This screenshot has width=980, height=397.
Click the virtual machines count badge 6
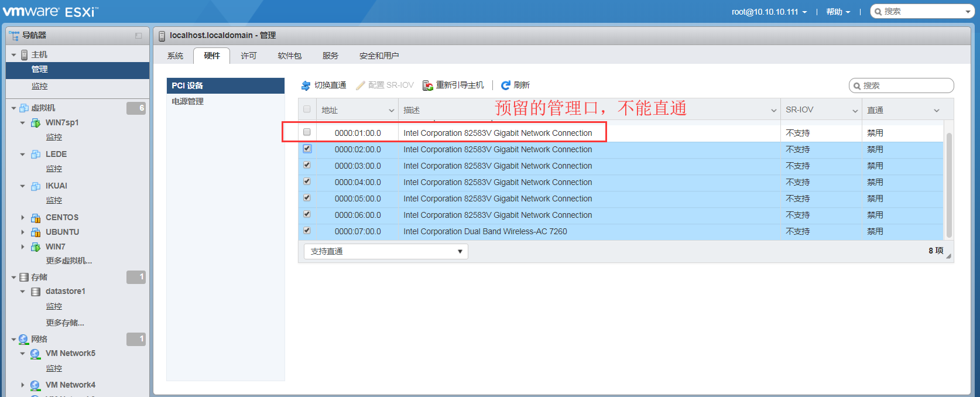(x=136, y=108)
